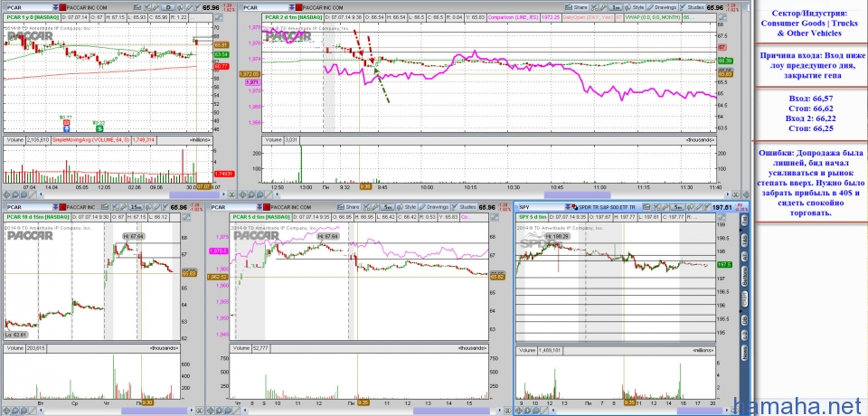Viewport: 868px width, 416px height.
Task: Click the Comparison (LINE, /ES) study label
Action: tap(514, 17)
